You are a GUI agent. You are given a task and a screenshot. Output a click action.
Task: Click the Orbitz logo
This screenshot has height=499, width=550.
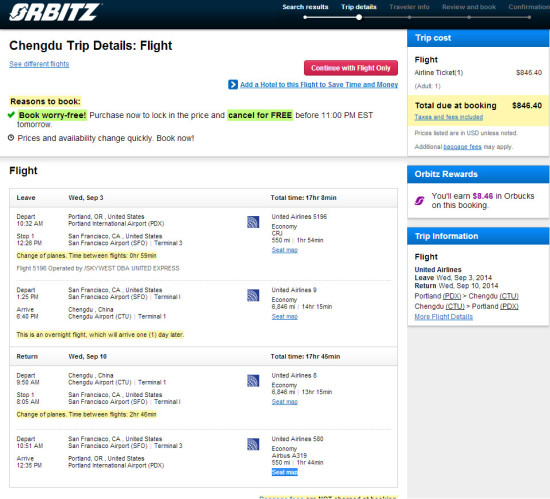[55, 12]
